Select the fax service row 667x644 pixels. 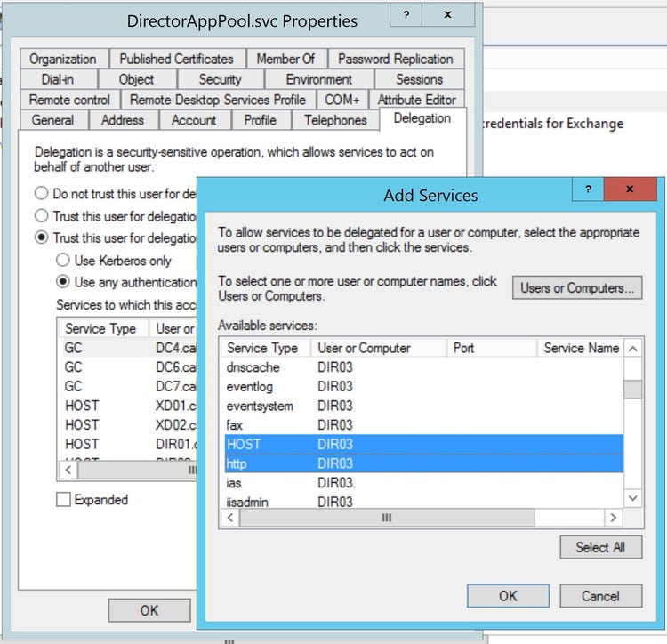click(423, 425)
